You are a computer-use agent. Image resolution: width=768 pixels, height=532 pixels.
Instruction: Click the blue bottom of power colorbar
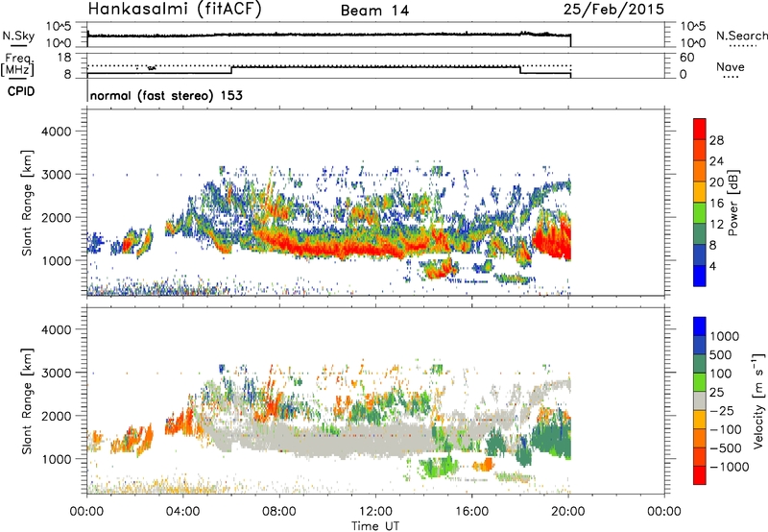tap(700, 276)
